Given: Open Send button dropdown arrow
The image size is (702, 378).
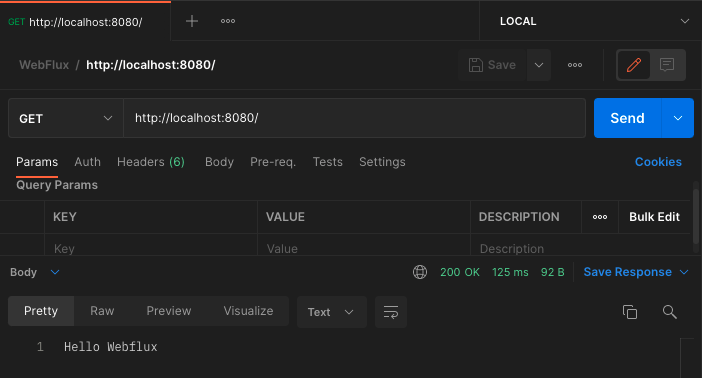Looking at the screenshot, I should tap(678, 118).
